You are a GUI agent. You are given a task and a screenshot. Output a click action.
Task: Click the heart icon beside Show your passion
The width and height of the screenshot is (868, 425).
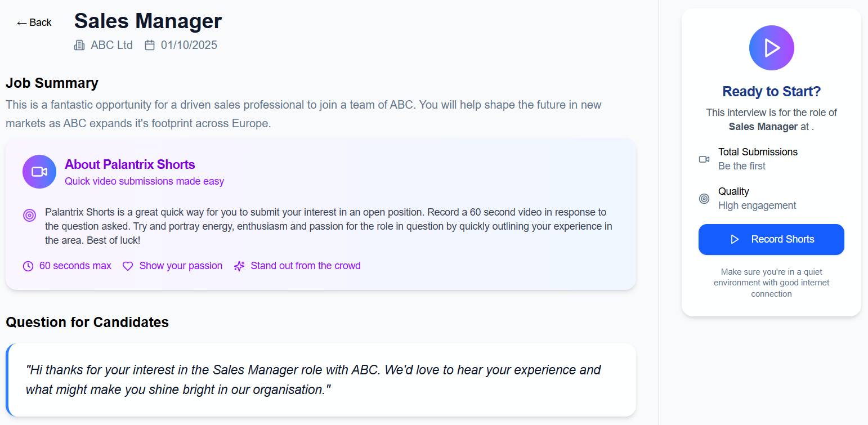click(128, 266)
